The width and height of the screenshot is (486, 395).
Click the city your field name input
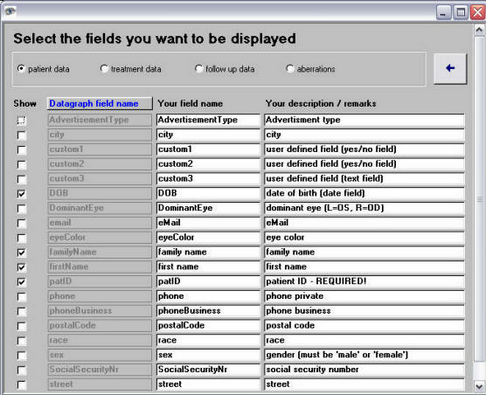(208, 135)
